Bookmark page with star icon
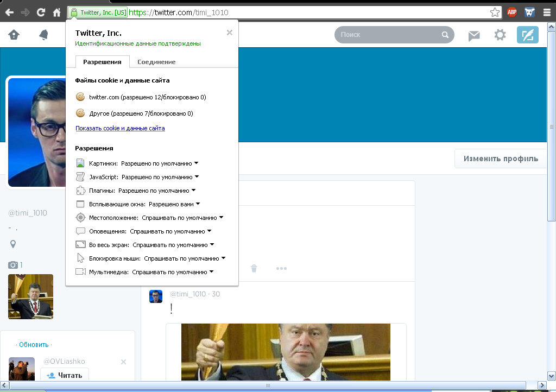 (x=495, y=13)
